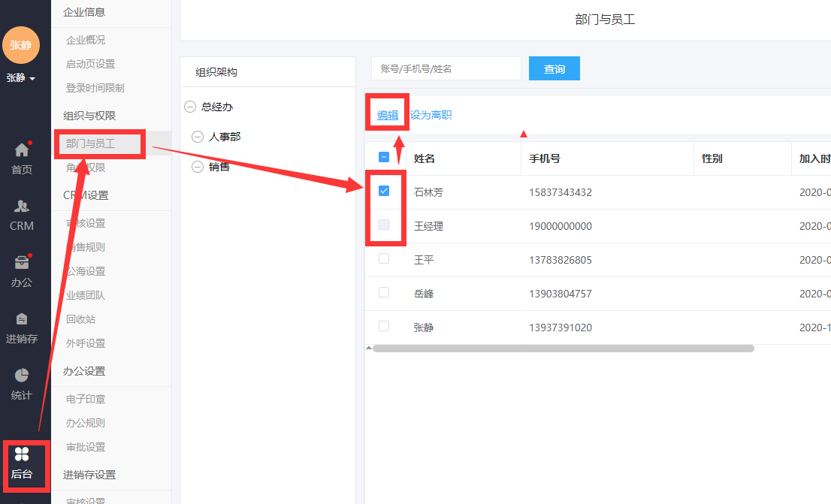
Task: Click the name 岳峰
Action: [424, 294]
